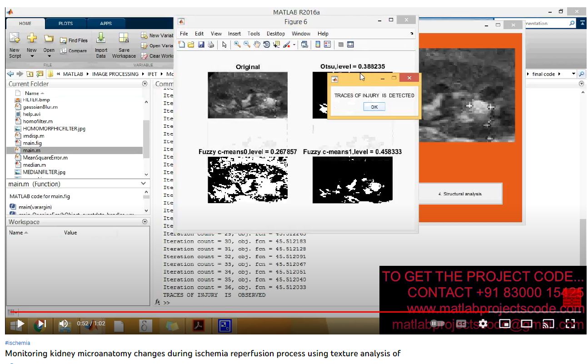Click OK in the injury detected dialog
The image size is (588, 364).
[x=374, y=107]
